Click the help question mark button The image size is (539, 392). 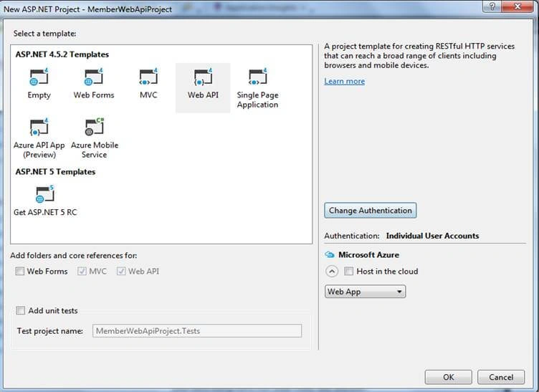click(492, 6)
